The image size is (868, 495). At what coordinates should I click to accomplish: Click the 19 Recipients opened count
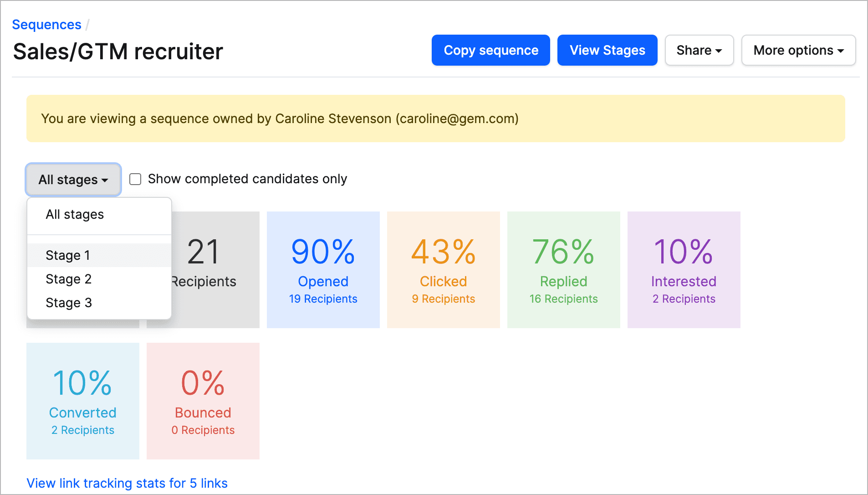click(x=323, y=299)
